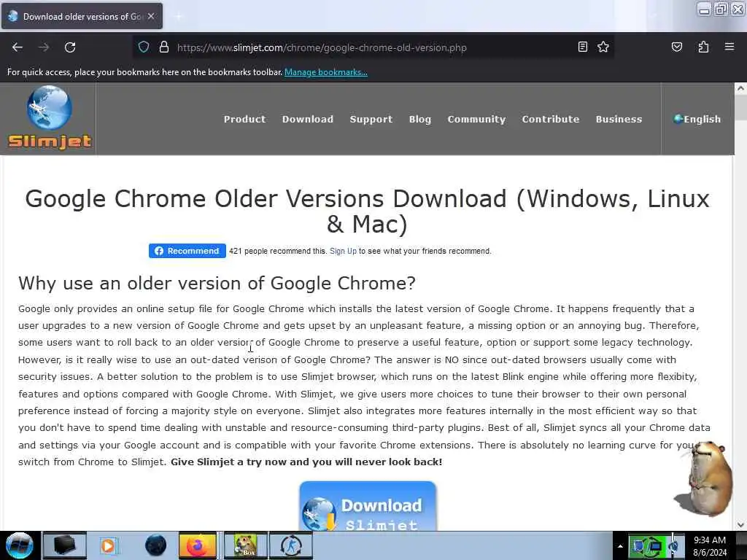
Task: Go back to the previous page
Action: click(x=18, y=47)
